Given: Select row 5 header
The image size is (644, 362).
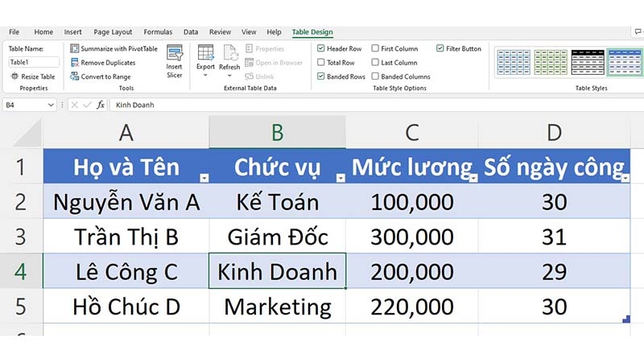Looking at the screenshot, I should [x=21, y=306].
